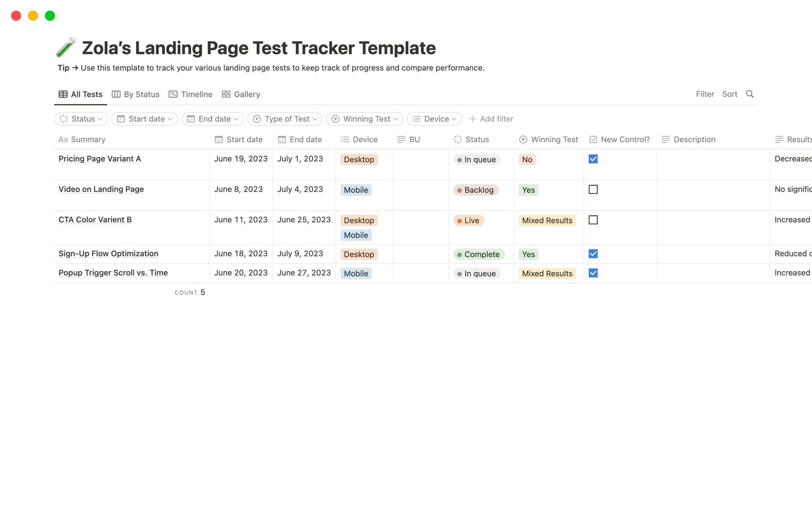The width and height of the screenshot is (812, 508).
Task: Open the Device filter dropdown
Action: [x=434, y=119]
